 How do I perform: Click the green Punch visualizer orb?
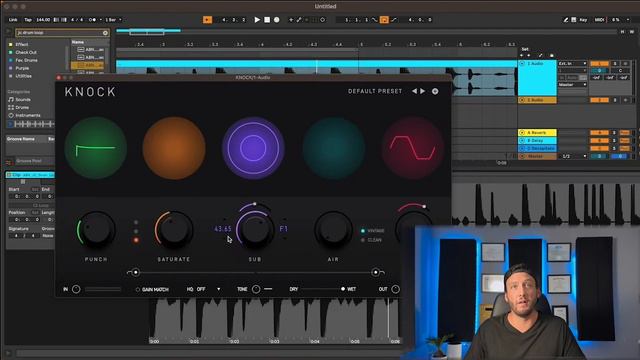pyautogui.click(x=96, y=148)
